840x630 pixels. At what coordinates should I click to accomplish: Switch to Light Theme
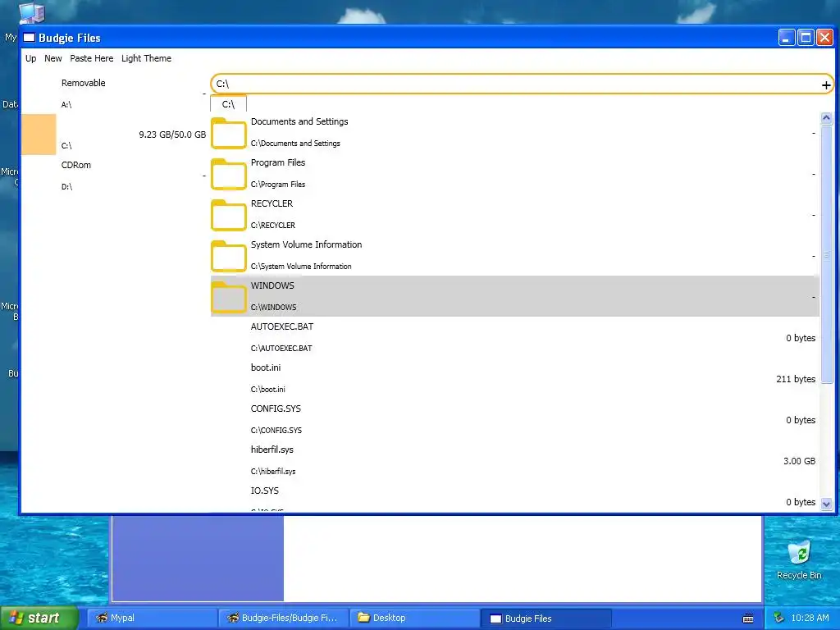pos(146,58)
